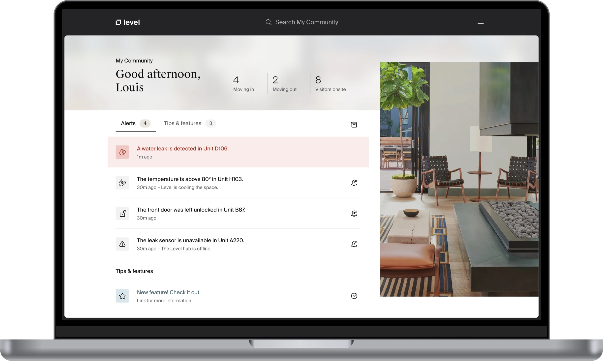Click the lounge photo on the right
This screenshot has width=603, height=364.
[x=459, y=179]
